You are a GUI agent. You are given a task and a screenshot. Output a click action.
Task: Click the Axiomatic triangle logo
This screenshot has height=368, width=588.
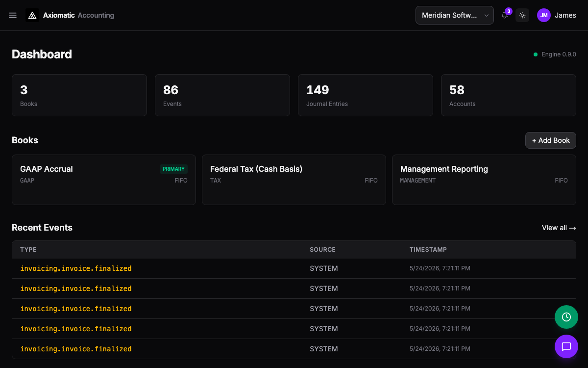point(32,15)
